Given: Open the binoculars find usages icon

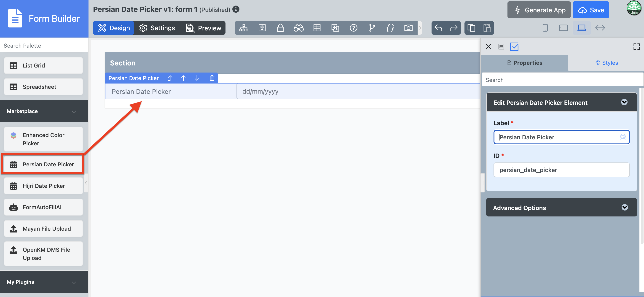Looking at the screenshot, I should pyautogui.click(x=298, y=28).
